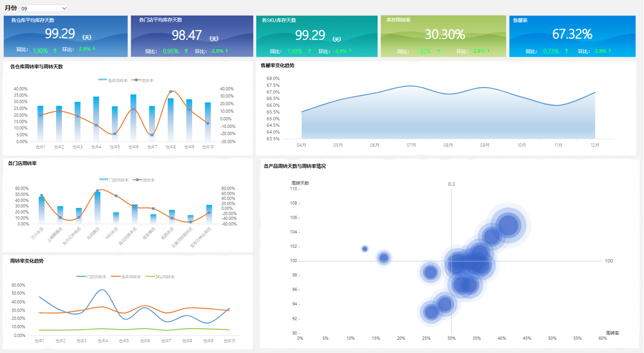644x353 pixels.
Task: Click the 东方红林场店 store axis label
Action: 72,236
